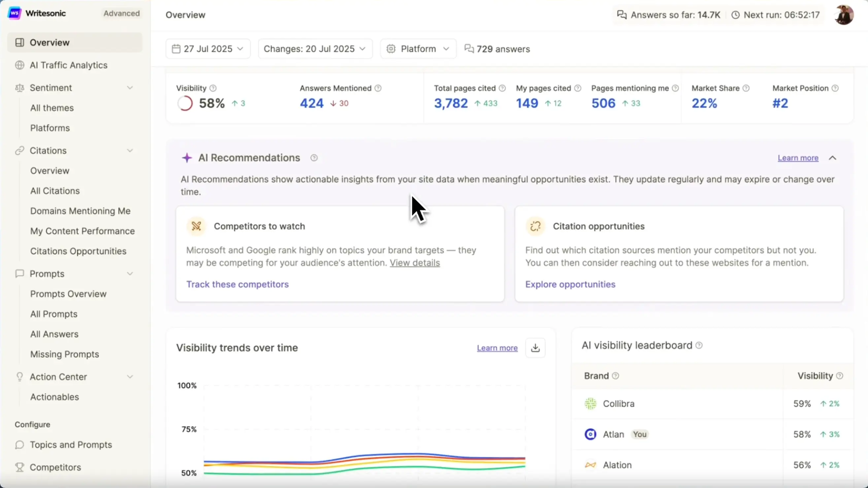Click Learn more in AI Recommendations
The image size is (868, 488).
pyautogui.click(x=798, y=158)
